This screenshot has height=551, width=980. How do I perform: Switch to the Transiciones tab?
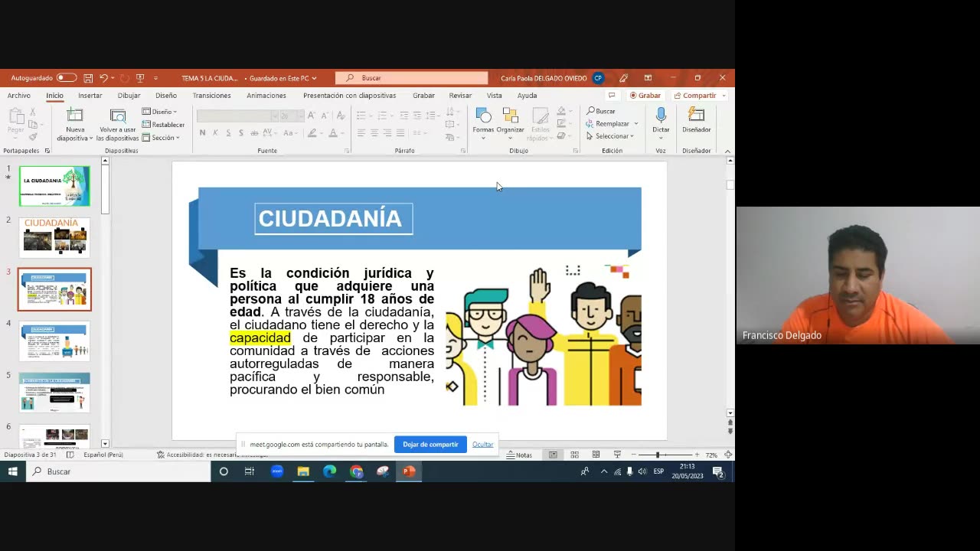pyautogui.click(x=211, y=96)
